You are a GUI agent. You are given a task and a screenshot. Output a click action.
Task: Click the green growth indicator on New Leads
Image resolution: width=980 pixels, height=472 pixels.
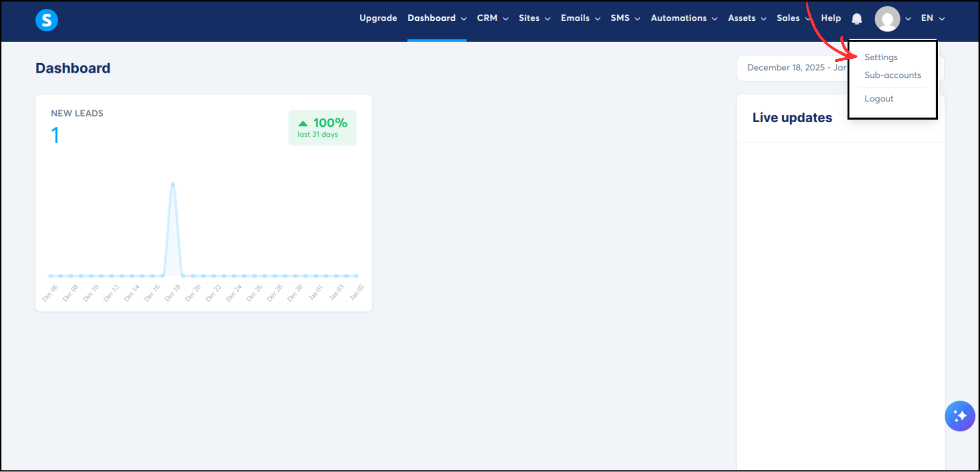[x=322, y=127]
